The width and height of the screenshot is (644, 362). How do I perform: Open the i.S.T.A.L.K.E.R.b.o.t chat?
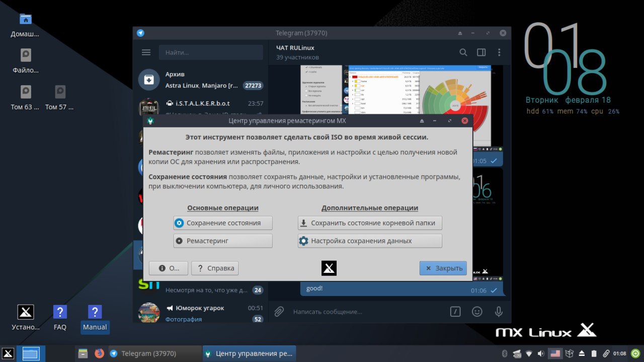point(201,107)
